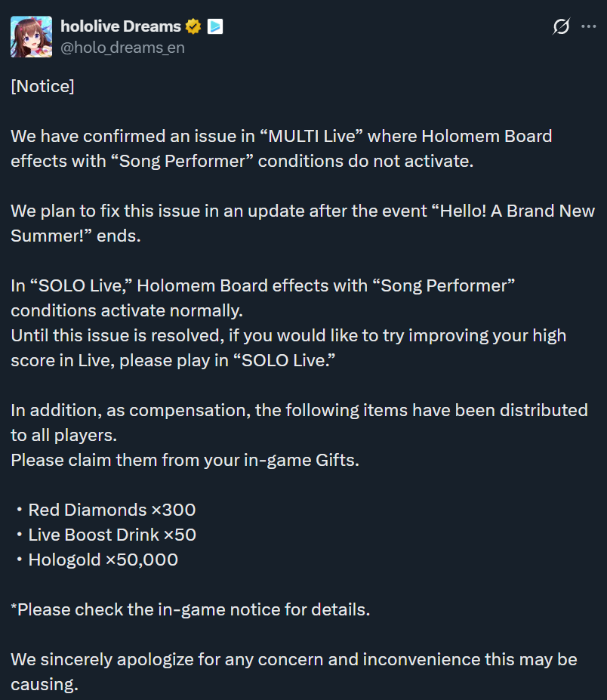Viewport: 607px width, 700px height.
Task: Open the hololive Dreams profile avatar
Action: [x=31, y=36]
